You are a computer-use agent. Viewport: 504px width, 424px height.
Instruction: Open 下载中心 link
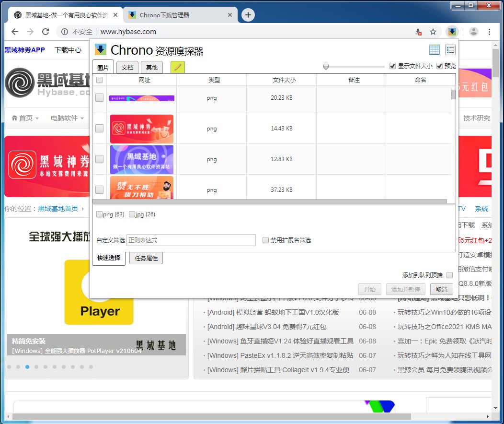[68, 50]
